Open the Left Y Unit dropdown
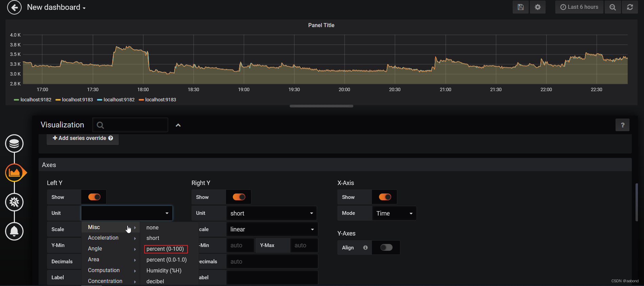Screen dimensions: 644x286 coord(127,213)
